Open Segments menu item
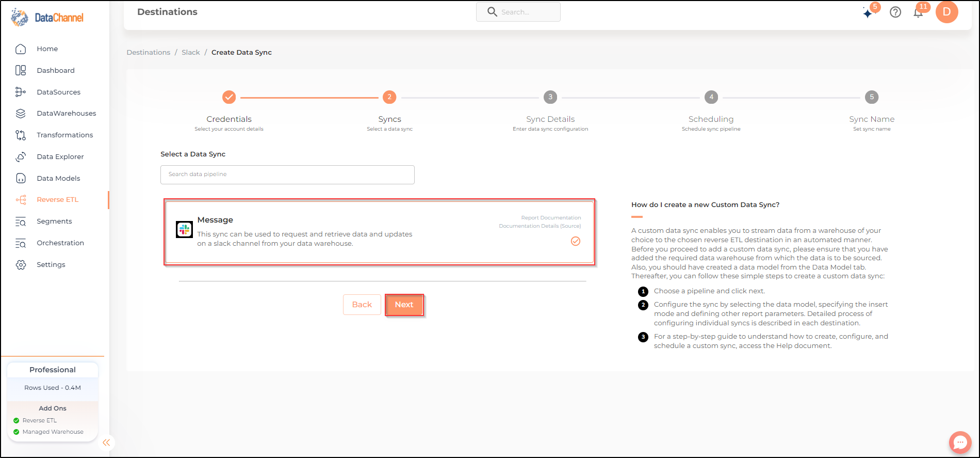This screenshot has height=458, width=980. 54,222
